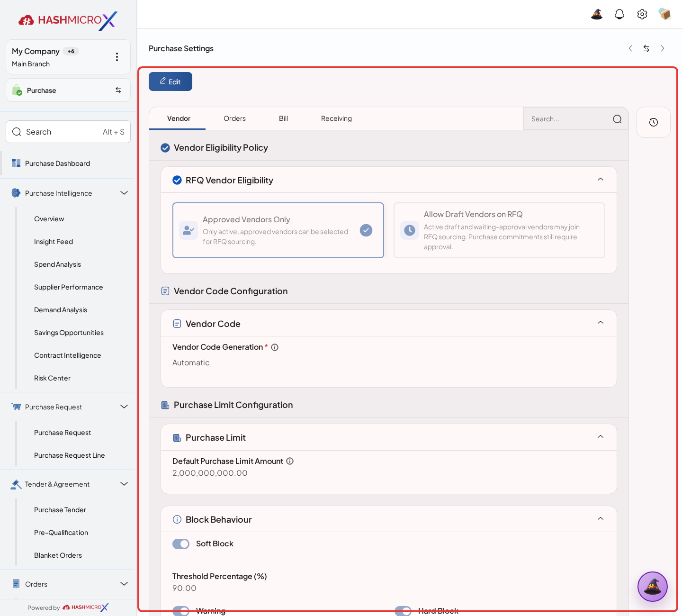Select Allow Draft Vendors on RFQ option
Screen dimensions: 682x616
[499, 230]
